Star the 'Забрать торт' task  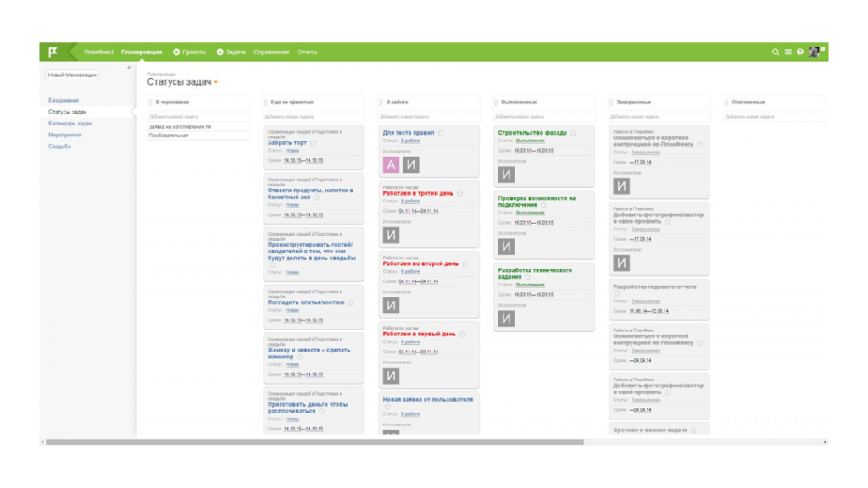(314, 143)
